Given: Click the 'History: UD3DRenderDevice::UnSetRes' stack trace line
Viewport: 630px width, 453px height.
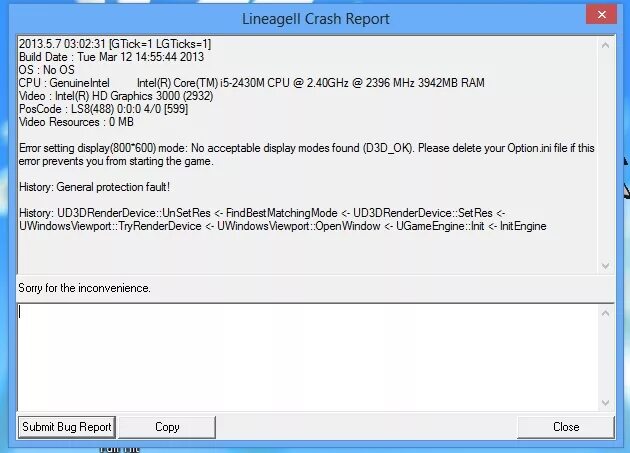Looking at the screenshot, I should pyautogui.click(x=262, y=213).
